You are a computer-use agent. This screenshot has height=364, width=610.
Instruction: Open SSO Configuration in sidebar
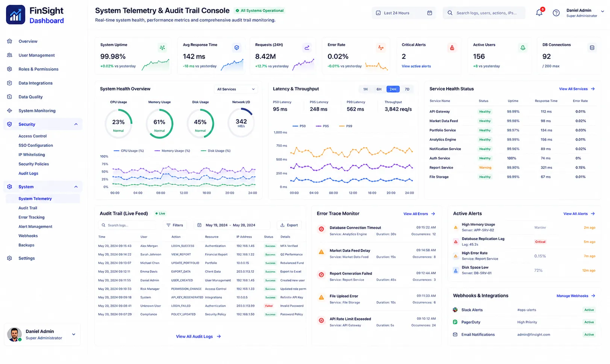36,146
